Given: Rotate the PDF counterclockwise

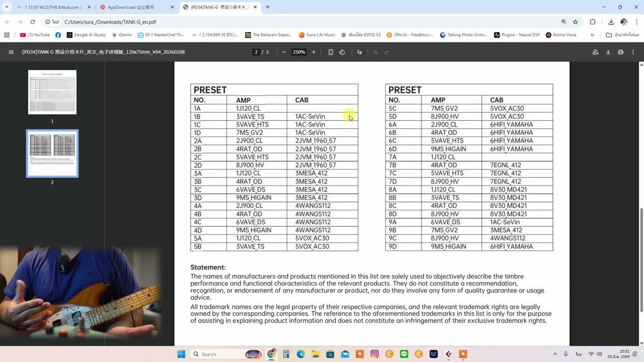Looking at the screenshot, I should [x=342, y=52].
